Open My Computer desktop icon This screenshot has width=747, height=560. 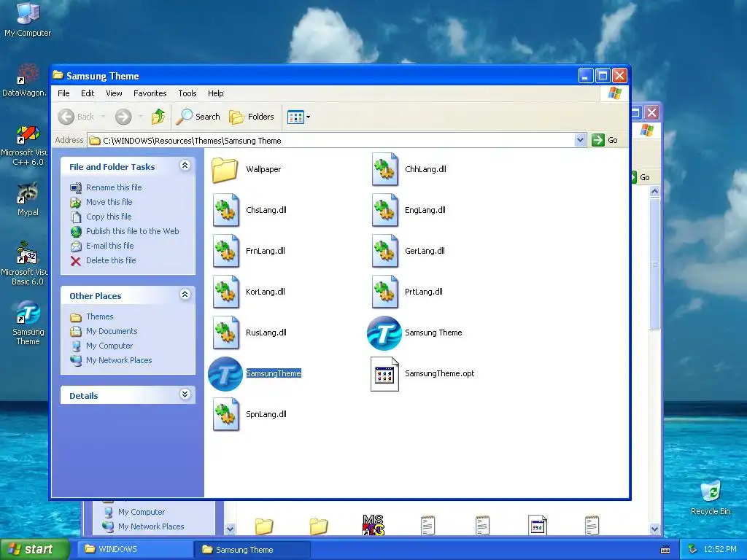[x=28, y=19]
